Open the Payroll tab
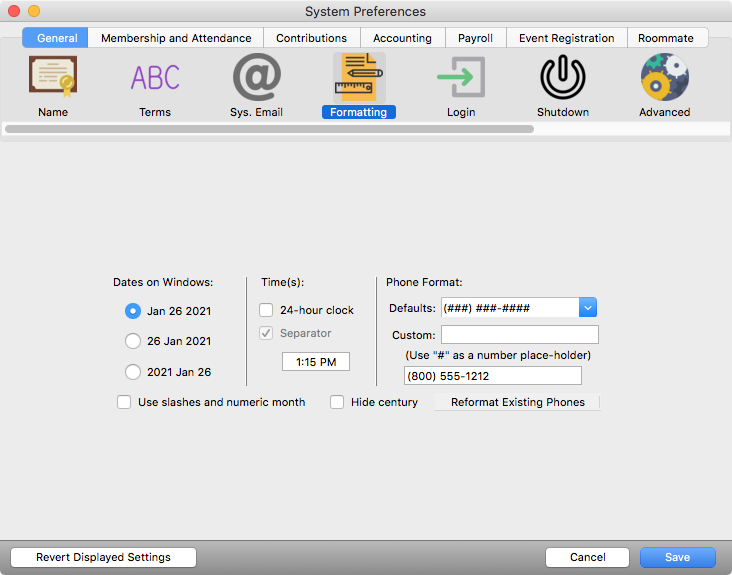Screen dimensions: 732x575 [475, 38]
